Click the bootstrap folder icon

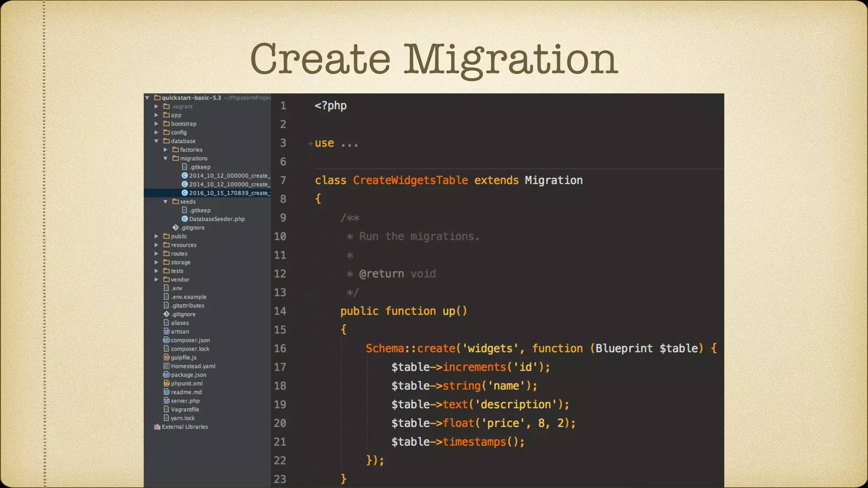[167, 124]
